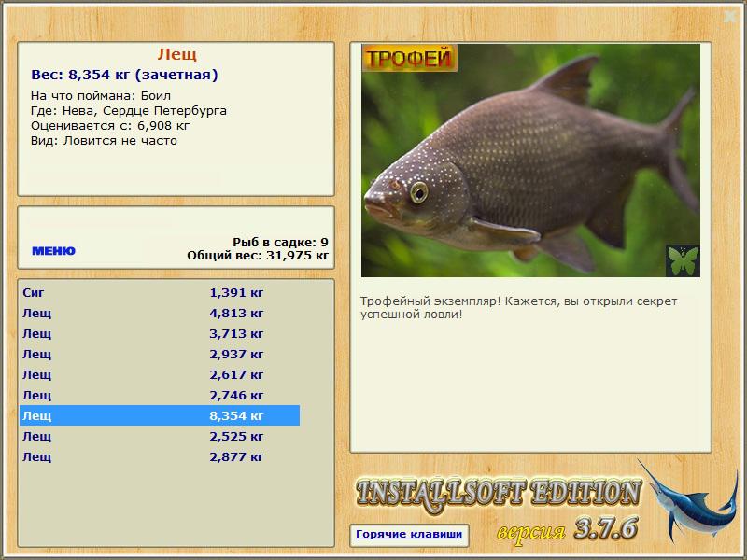Open the МЕНЮ button
Screen dimensions: 747x560
click(53, 251)
